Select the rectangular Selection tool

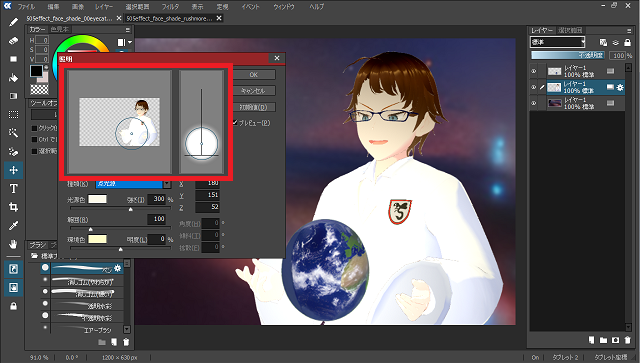click(13, 114)
